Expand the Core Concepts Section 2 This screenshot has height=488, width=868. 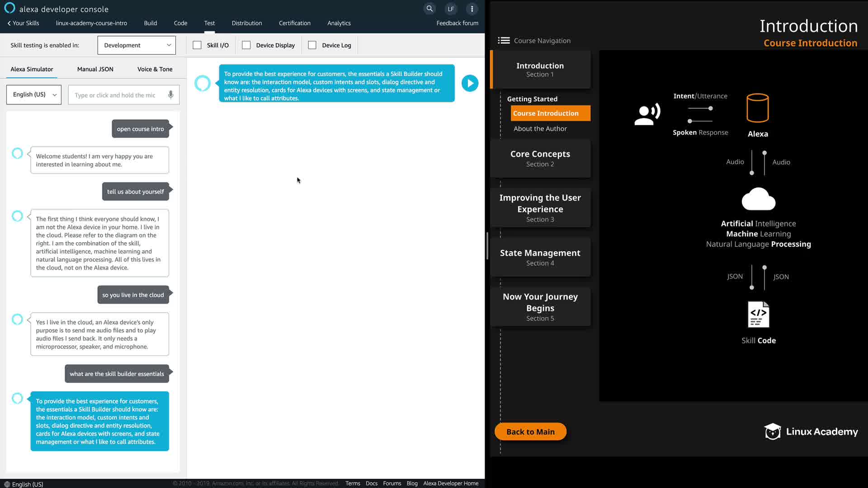540,158
